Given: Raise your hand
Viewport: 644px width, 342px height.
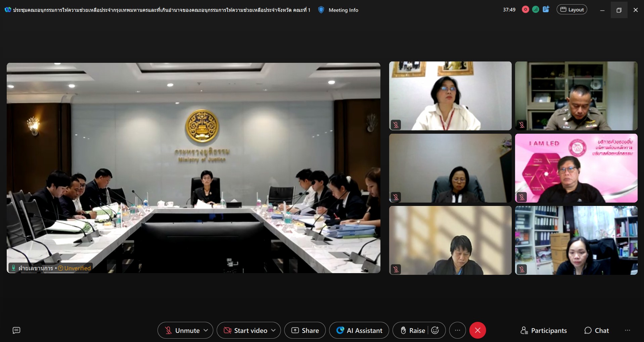Looking at the screenshot, I should tap(413, 330).
